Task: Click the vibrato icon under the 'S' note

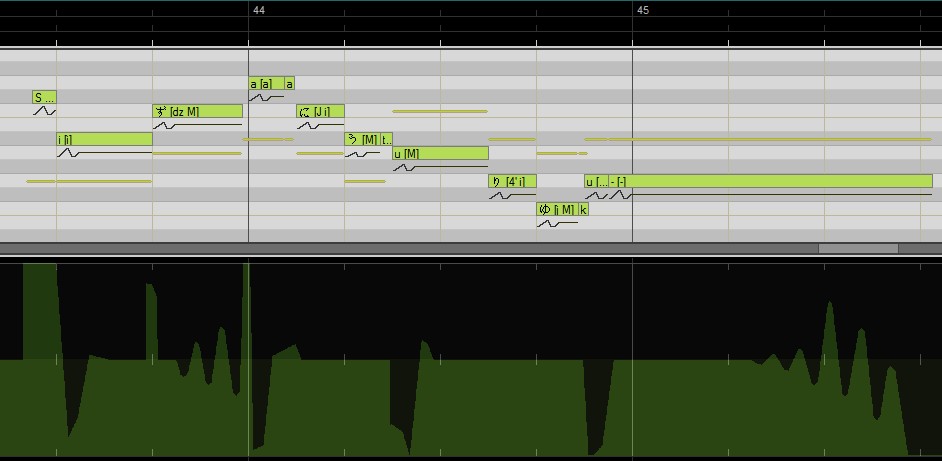Action: pos(44,111)
